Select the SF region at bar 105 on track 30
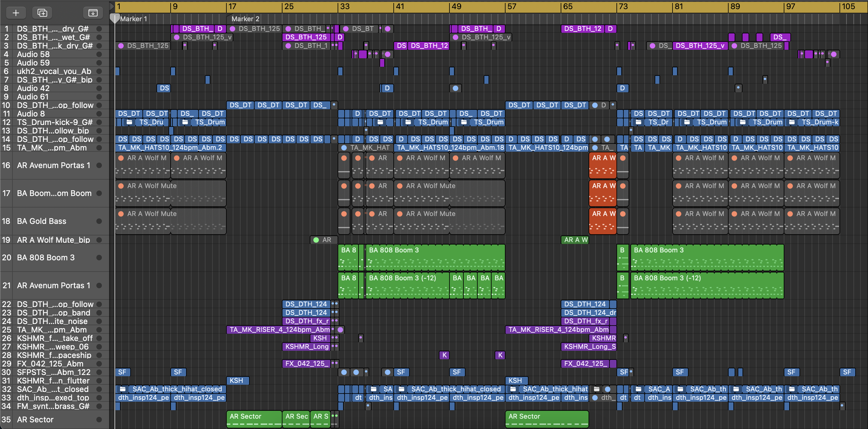This screenshot has height=429, width=868. pyautogui.click(x=847, y=372)
